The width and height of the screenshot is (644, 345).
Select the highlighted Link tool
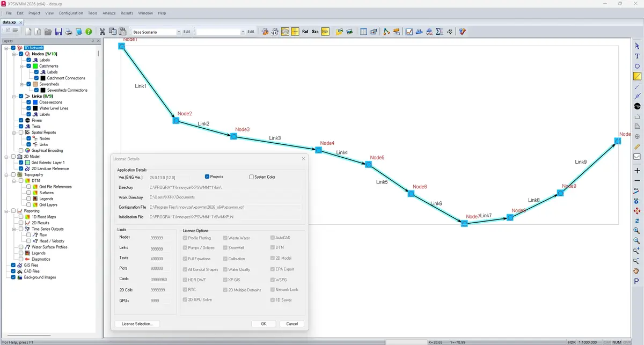tap(637, 76)
